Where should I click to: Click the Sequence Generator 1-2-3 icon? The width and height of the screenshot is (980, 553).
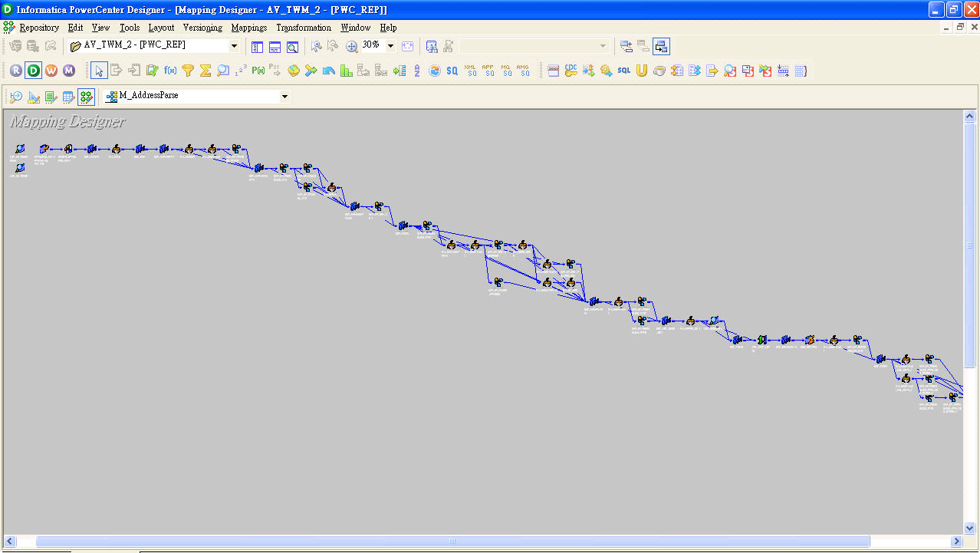point(241,71)
